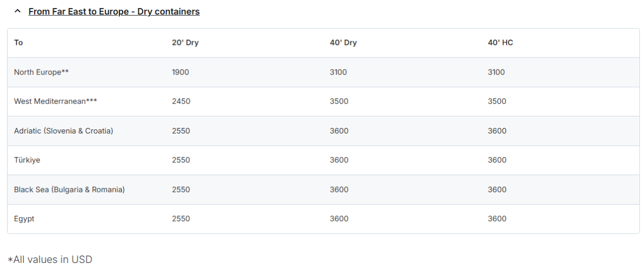The image size is (644, 268).
Task: Select the 40' HC column header
Action: click(500, 43)
